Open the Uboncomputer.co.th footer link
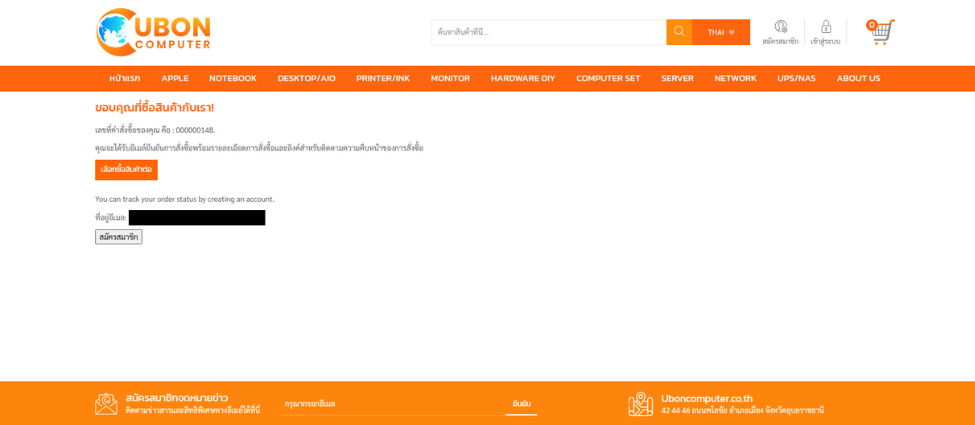This screenshot has width=975, height=425. coord(706,398)
